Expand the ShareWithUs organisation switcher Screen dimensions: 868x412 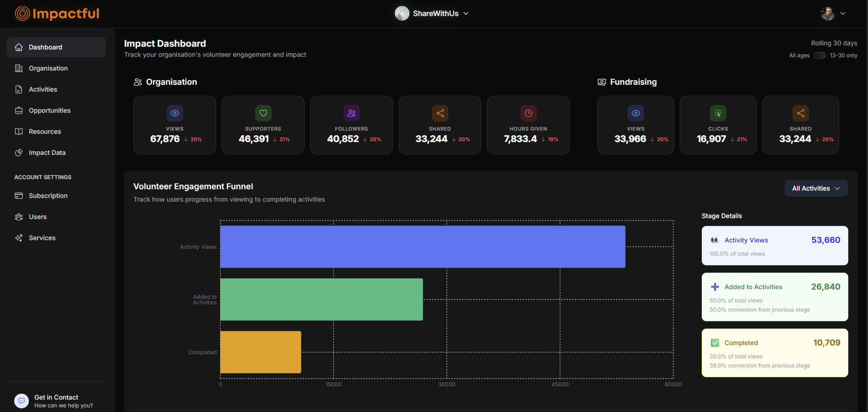tap(432, 14)
